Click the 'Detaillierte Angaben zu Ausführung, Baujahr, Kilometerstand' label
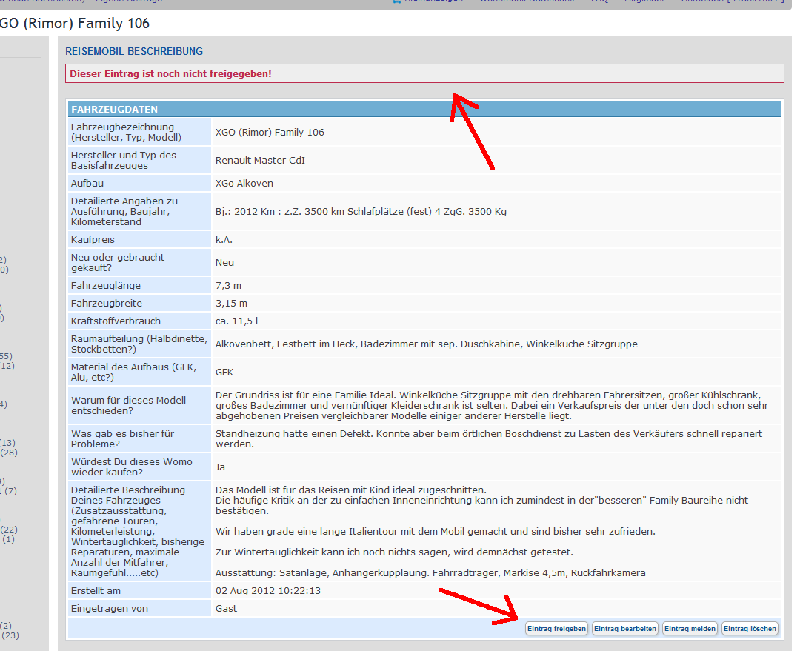800x651 pixels. pyautogui.click(x=124, y=211)
